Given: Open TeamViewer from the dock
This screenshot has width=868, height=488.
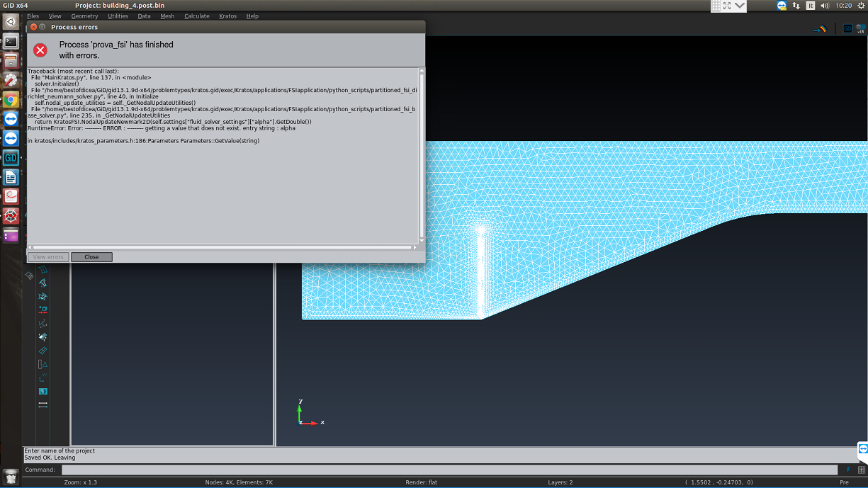Looking at the screenshot, I should pyautogui.click(x=10, y=118).
